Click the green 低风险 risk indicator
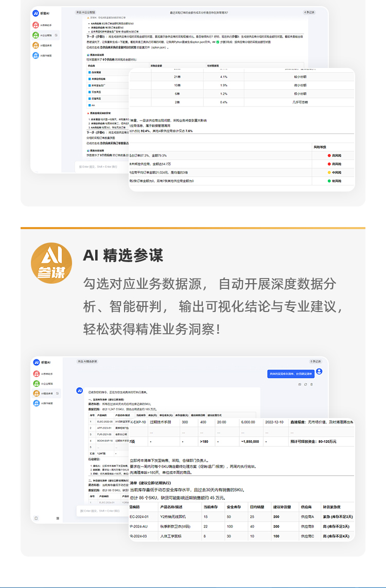Screen dimensions: 386x588 point(334,181)
